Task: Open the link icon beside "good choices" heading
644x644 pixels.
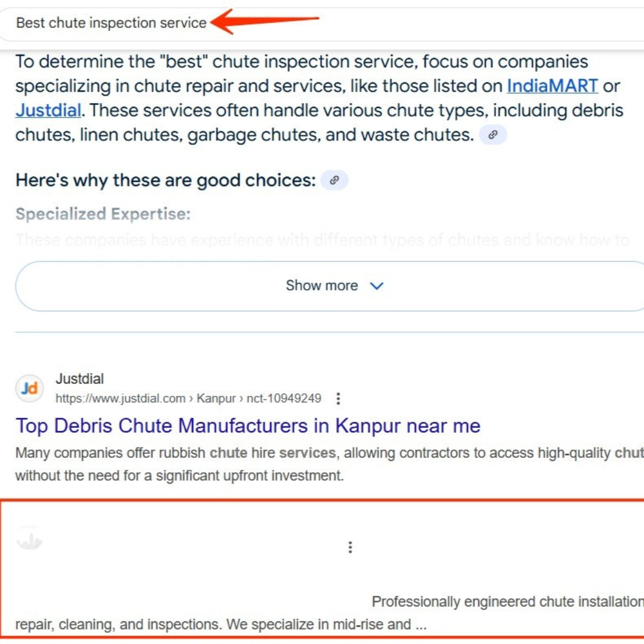Action: click(335, 180)
